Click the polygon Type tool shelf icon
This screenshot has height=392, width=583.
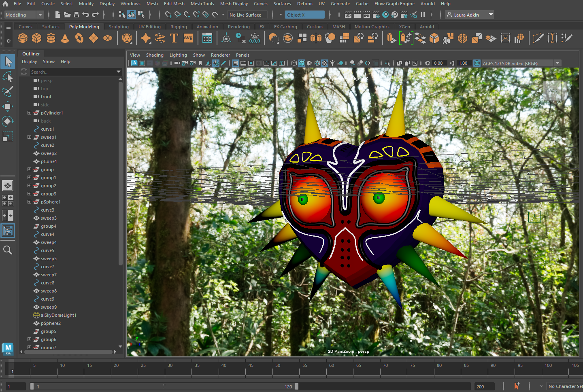174,38
